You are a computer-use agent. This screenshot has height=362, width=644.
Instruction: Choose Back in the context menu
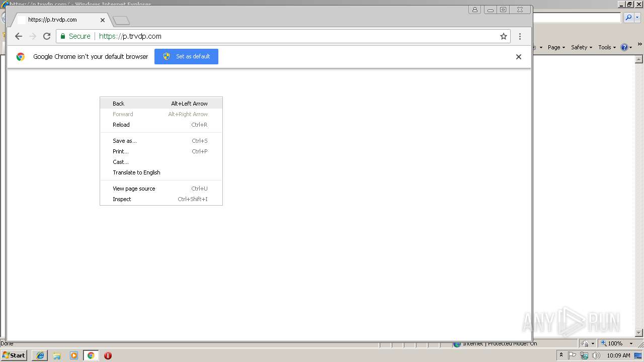click(x=161, y=104)
